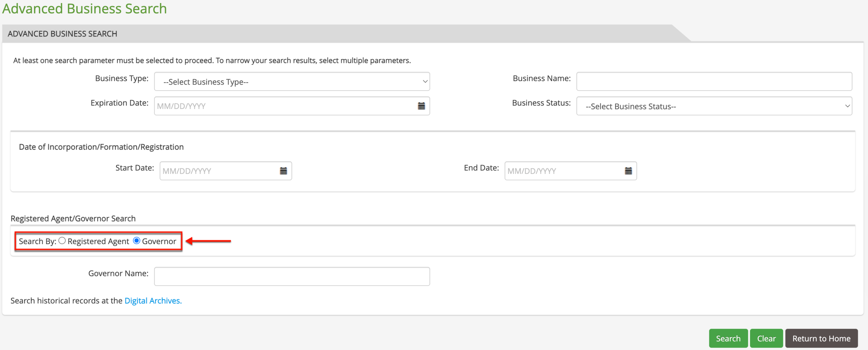Viewport: 868px width, 350px height.
Task: Click the Date of Incorporation/Formation/Registration heading
Action: point(101,147)
